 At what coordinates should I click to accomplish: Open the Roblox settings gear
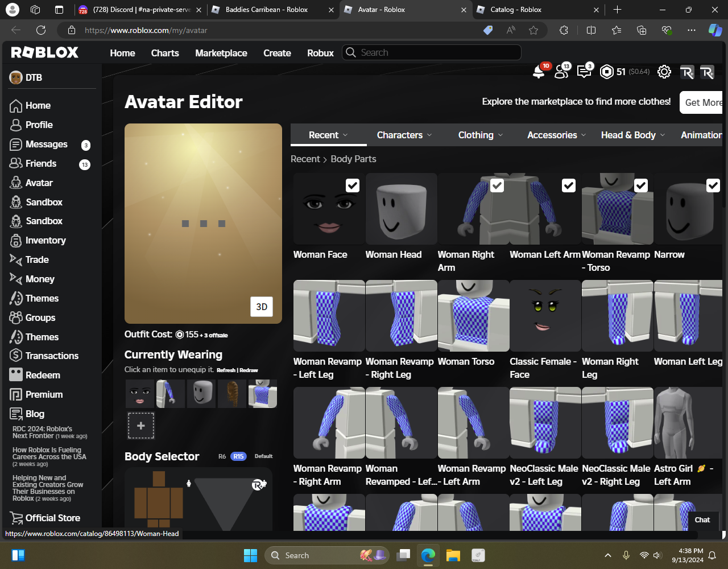pyautogui.click(x=664, y=72)
